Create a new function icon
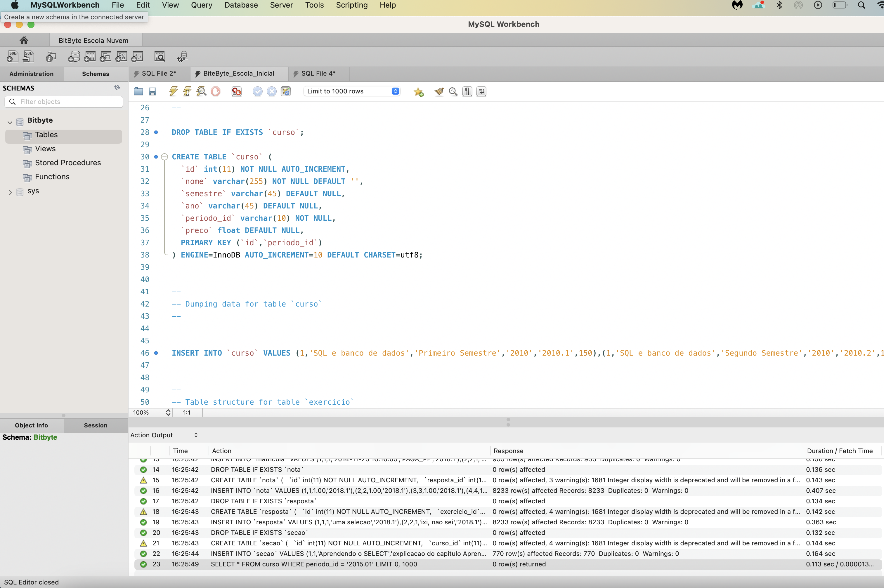 (x=137, y=57)
